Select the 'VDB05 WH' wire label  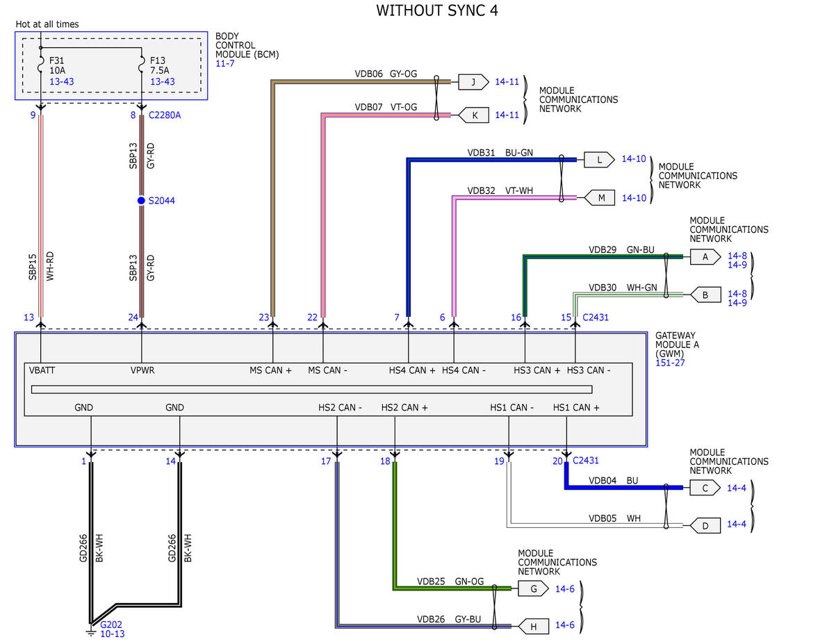614,518
